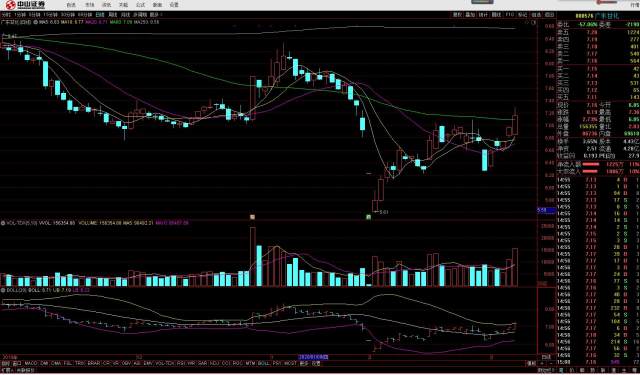Click the 中山证券 logo icon
Viewport: 640px width, 375px height.
click(x=10, y=5)
